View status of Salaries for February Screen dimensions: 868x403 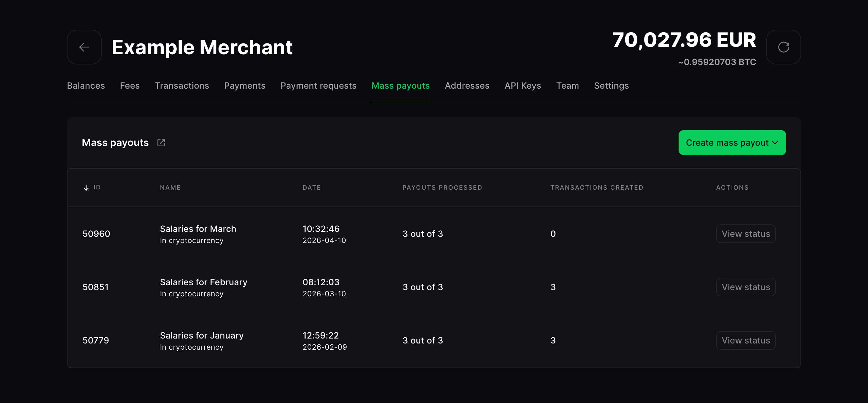pyautogui.click(x=746, y=287)
